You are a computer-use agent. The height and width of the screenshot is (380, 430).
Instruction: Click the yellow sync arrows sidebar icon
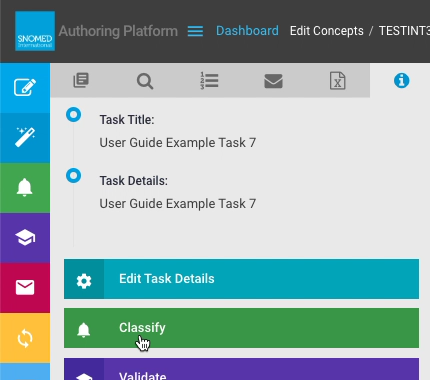point(25,338)
